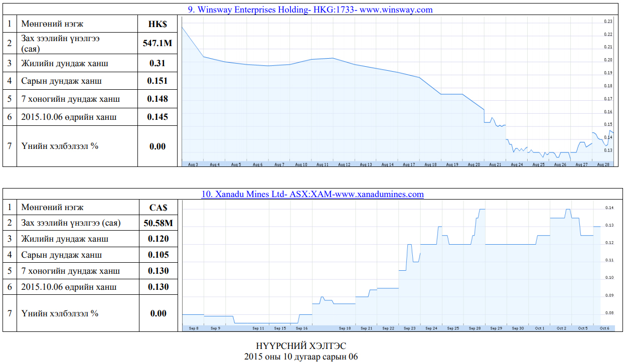Click Winsway yearly average value 0.31
Screen dimensions: 626x364
158,63
